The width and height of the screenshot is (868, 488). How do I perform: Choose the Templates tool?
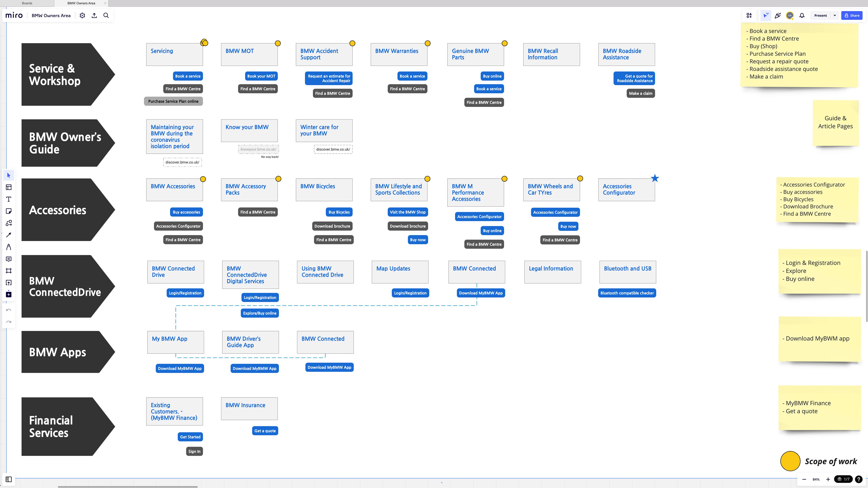click(9, 187)
